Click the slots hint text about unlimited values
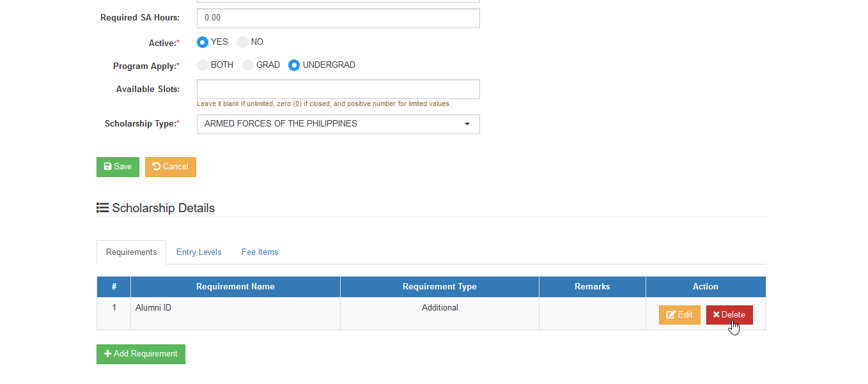 click(324, 104)
